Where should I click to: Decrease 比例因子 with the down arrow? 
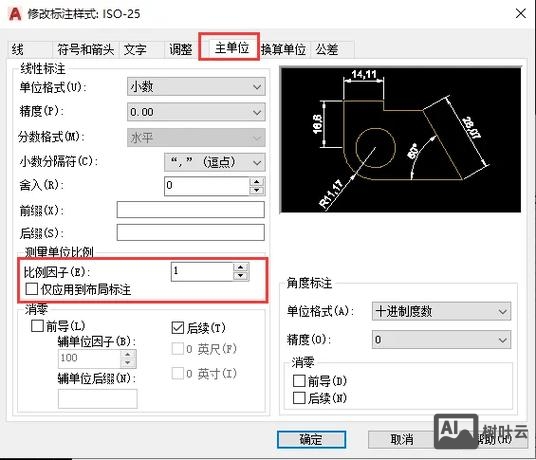click(x=241, y=276)
